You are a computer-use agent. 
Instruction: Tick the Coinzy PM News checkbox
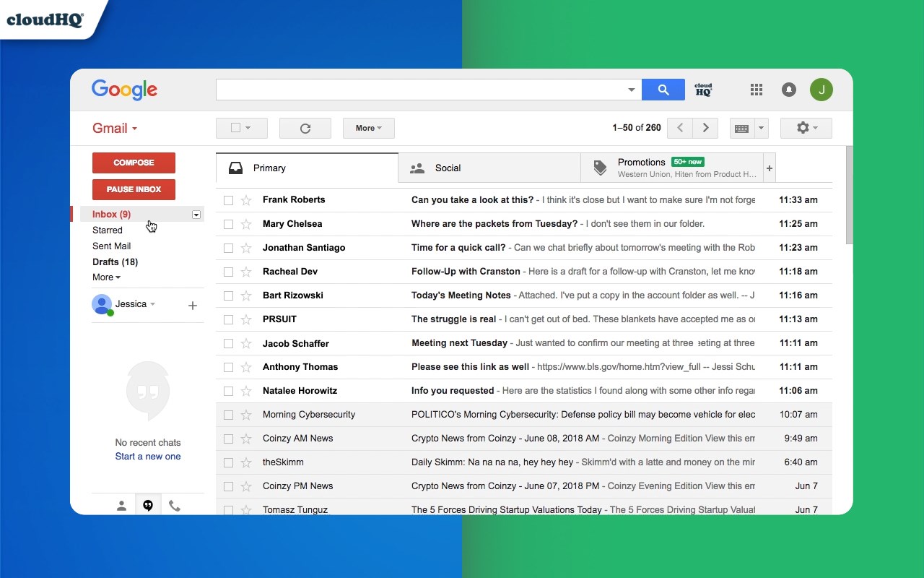coord(228,486)
